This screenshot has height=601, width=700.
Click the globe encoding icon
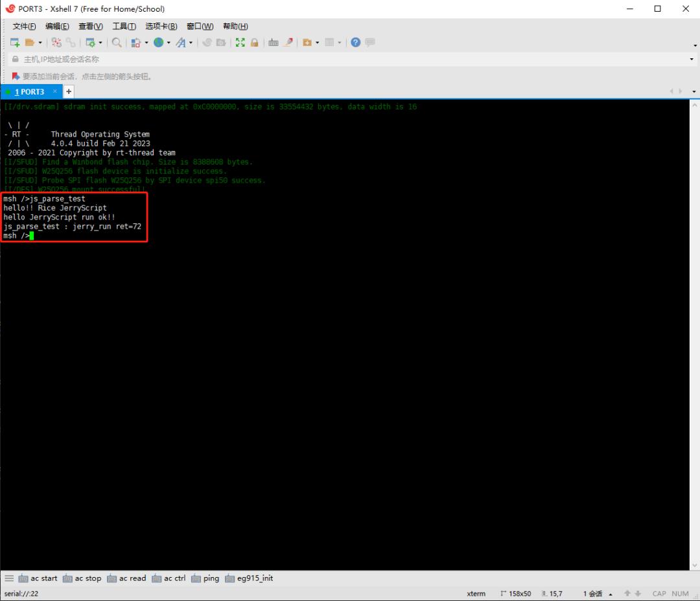159,42
